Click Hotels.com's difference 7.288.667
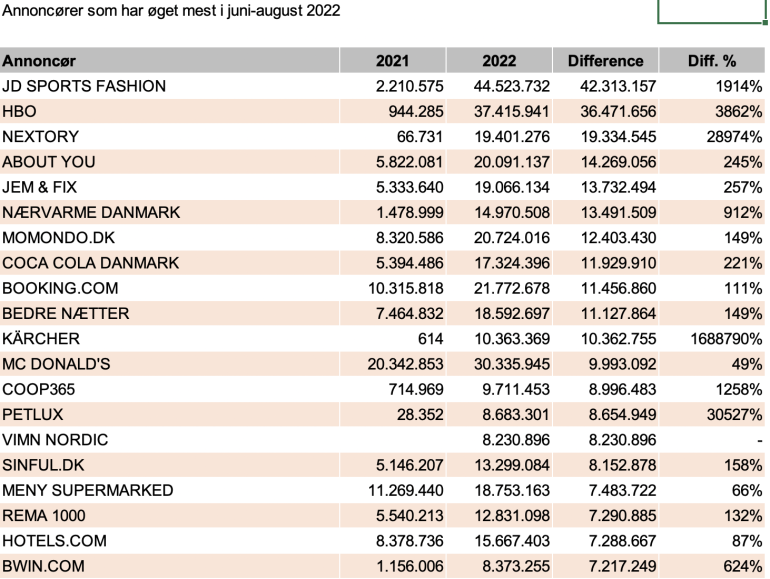 (623, 541)
